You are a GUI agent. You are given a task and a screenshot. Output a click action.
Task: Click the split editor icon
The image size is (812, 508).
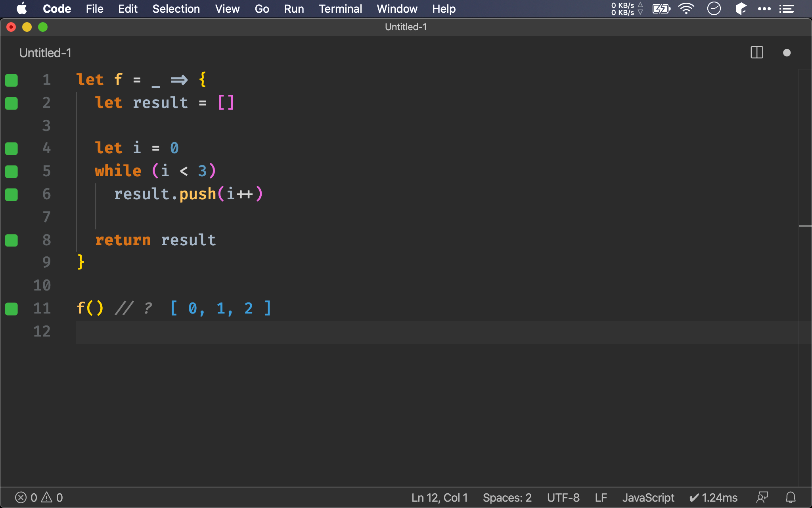756,53
